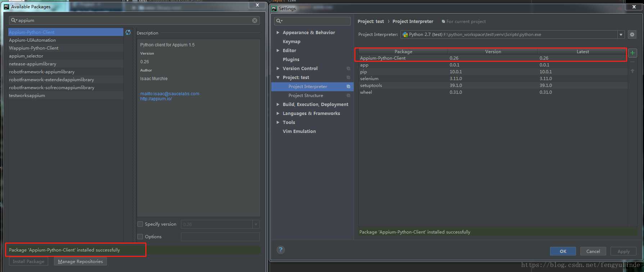
Task: Select netease-appiumlibrary package
Action: tap(66, 64)
